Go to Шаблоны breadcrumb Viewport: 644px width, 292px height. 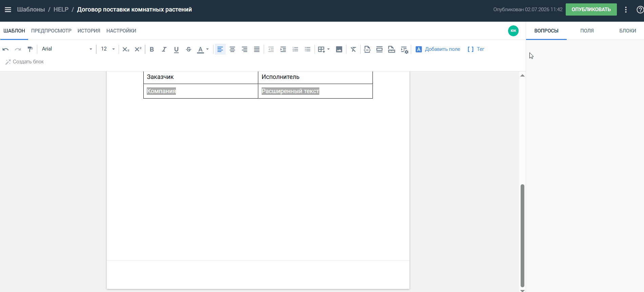31,9
